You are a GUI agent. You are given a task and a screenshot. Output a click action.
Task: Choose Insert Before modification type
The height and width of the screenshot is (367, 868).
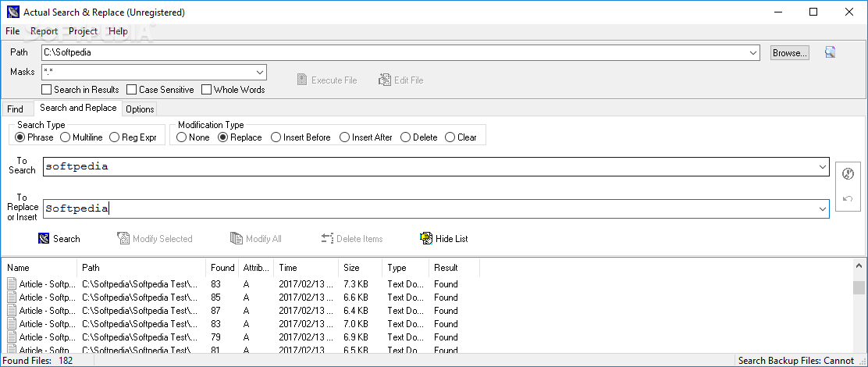click(x=301, y=137)
